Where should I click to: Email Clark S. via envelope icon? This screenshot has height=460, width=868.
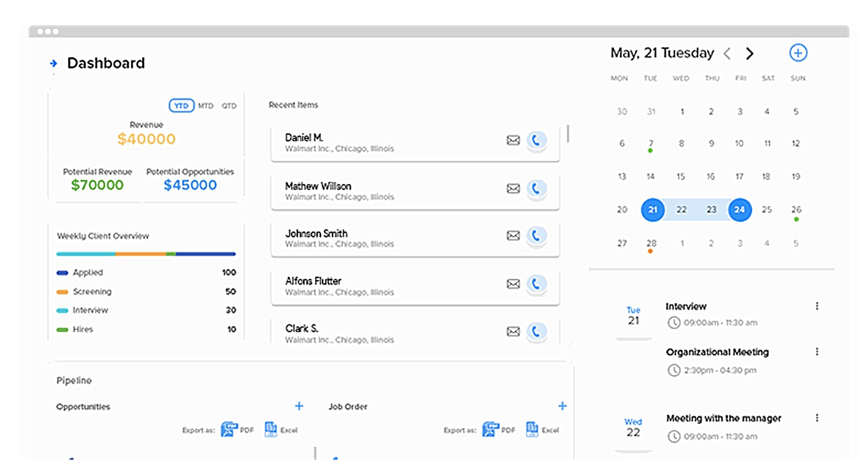513,331
